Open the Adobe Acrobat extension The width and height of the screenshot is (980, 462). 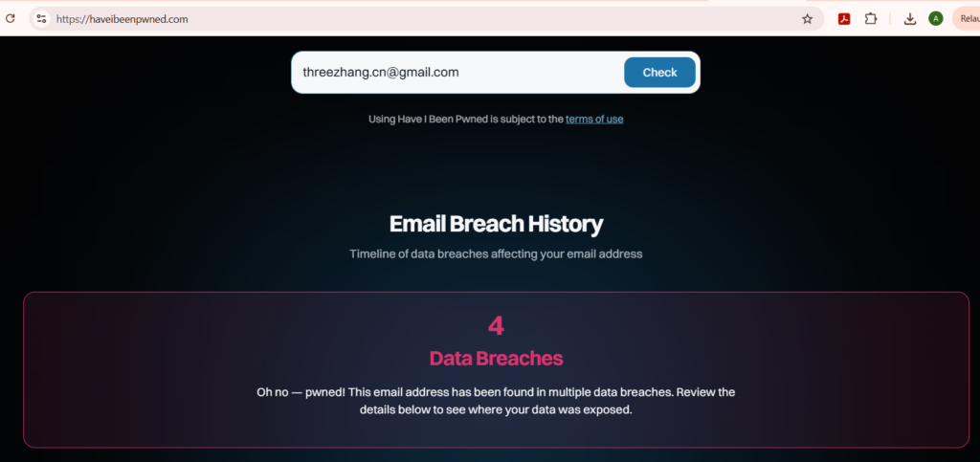(x=844, y=19)
